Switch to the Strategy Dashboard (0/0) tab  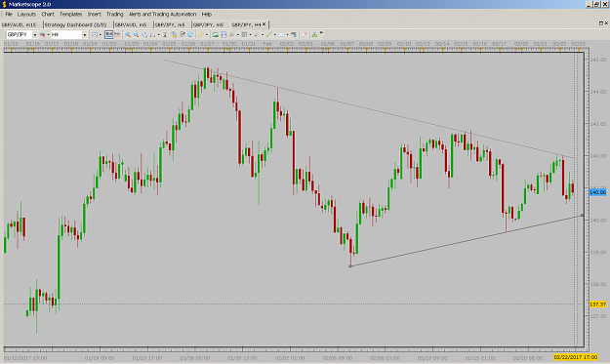[x=75, y=24]
